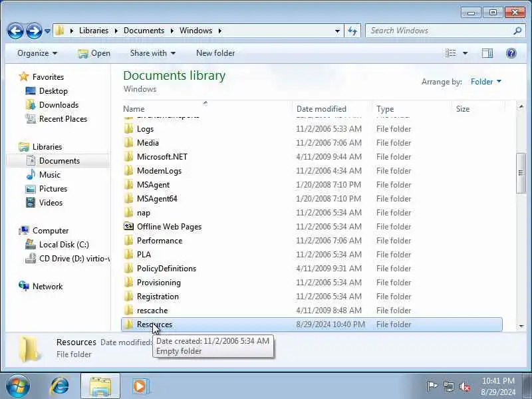Image resolution: width=532 pixels, height=399 pixels.
Task: Go back using the Back arrow button
Action: (x=15, y=31)
